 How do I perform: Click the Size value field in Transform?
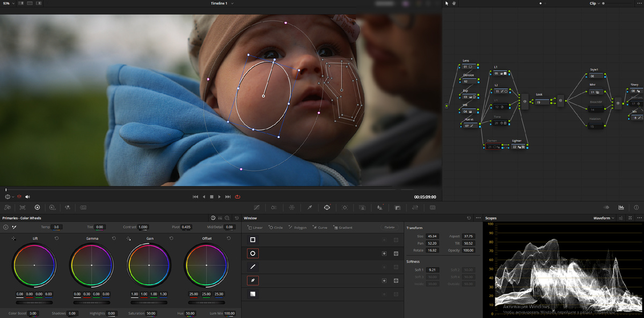click(433, 236)
